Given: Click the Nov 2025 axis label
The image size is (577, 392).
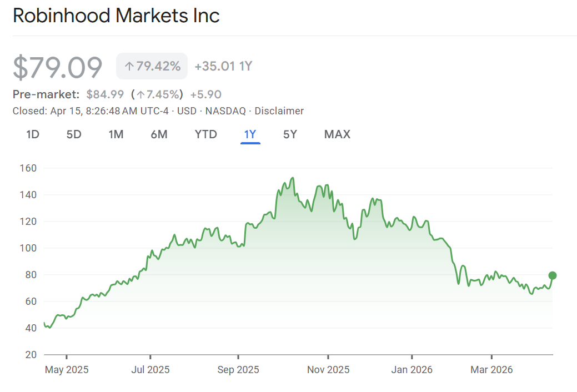Looking at the screenshot, I should coord(328,370).
